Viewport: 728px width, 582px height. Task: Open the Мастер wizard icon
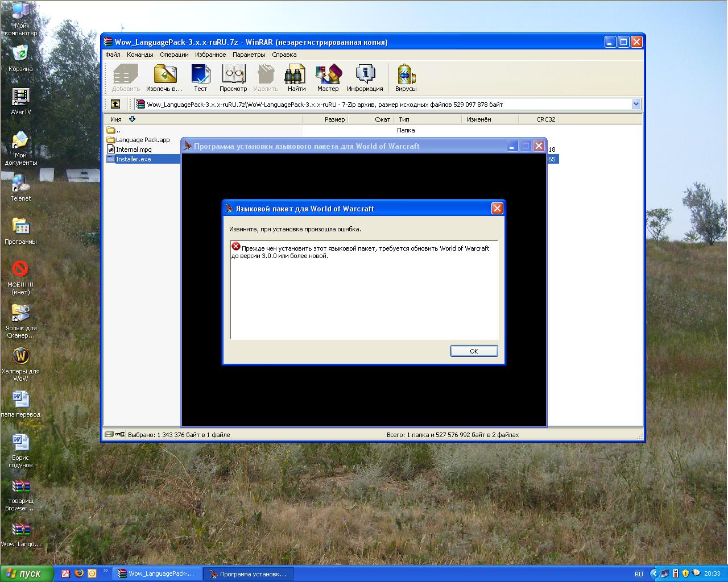tap(328, 78)
